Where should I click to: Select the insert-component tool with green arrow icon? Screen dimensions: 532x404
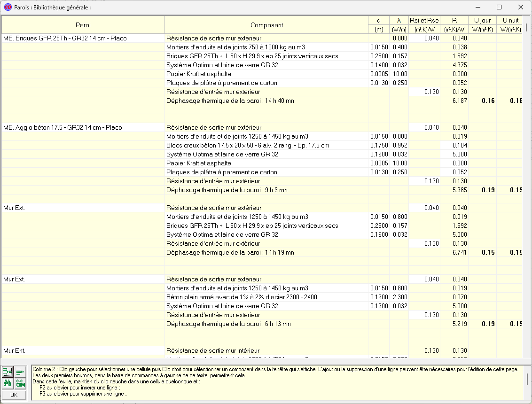tap(7, 371)
